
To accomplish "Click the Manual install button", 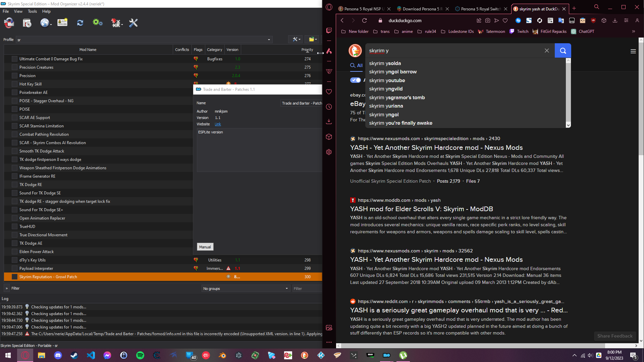I will (205, 247).
